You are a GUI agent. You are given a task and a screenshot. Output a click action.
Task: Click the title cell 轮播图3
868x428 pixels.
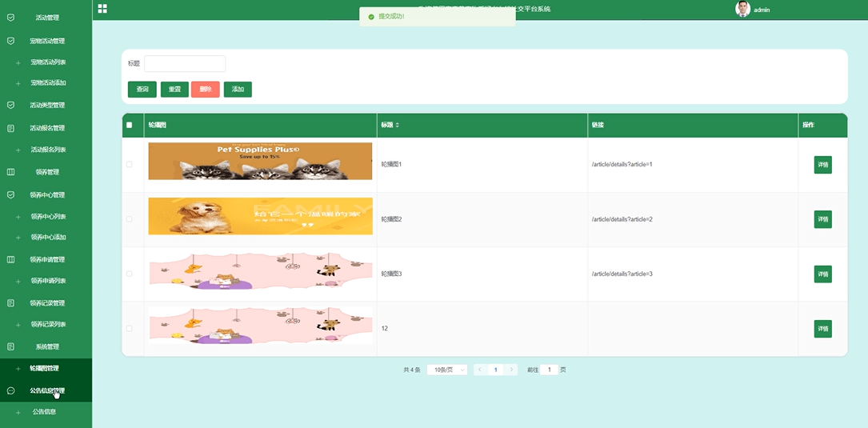pyautogui.click(x=391, y=274)
